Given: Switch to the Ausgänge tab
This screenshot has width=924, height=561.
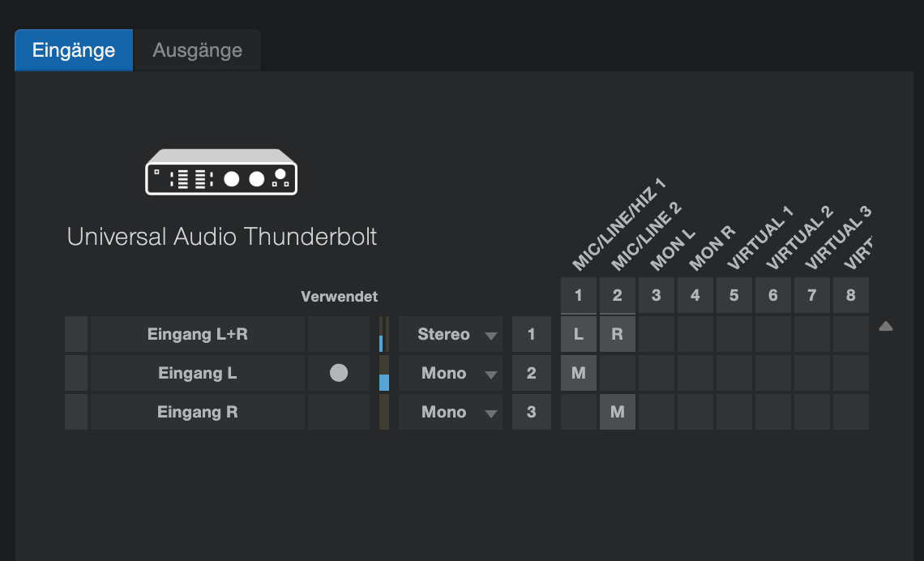Looking at the screenshot, I should click(x=198, y=50).
